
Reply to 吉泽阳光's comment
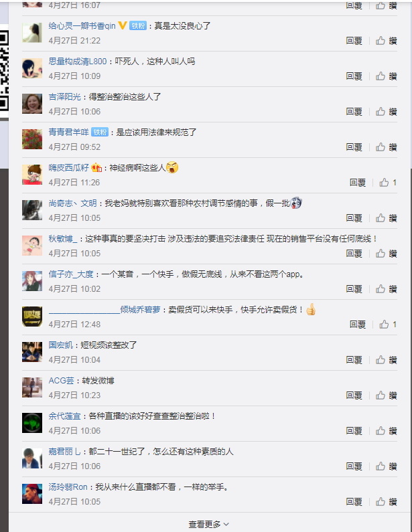pyautogui.click(x=354, y=112)
